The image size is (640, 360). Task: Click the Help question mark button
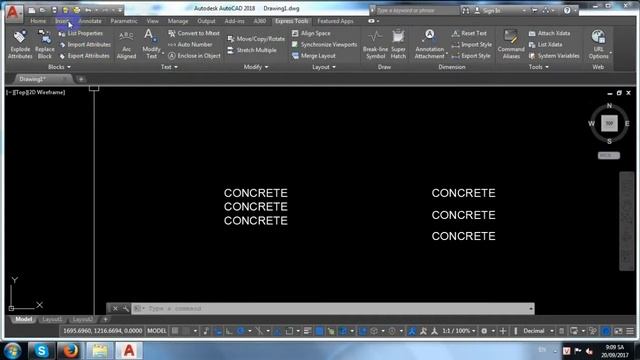(567, 11)
